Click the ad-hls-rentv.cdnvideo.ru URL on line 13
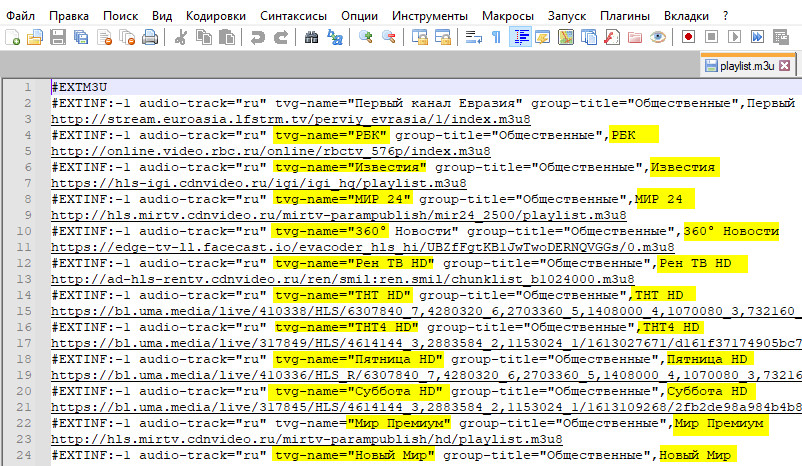Image resolution: width=802 pixels, height=466 pixels. tap(343, 279)
